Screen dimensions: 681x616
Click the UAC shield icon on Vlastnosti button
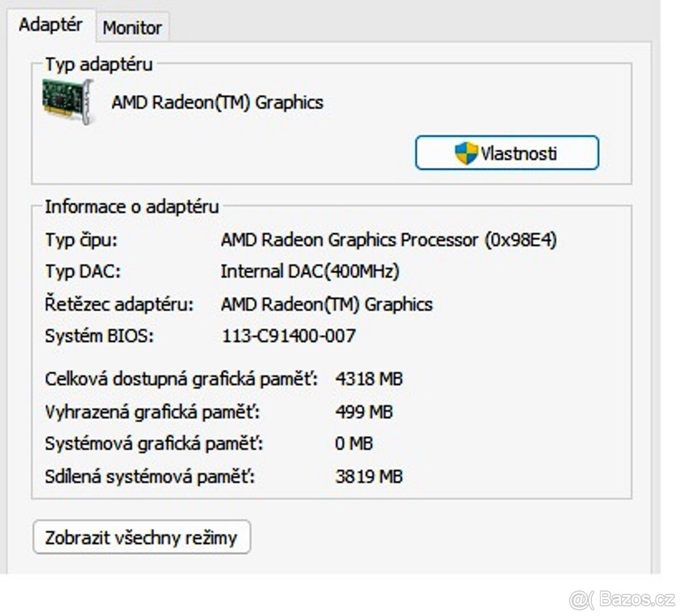(465, 151)
